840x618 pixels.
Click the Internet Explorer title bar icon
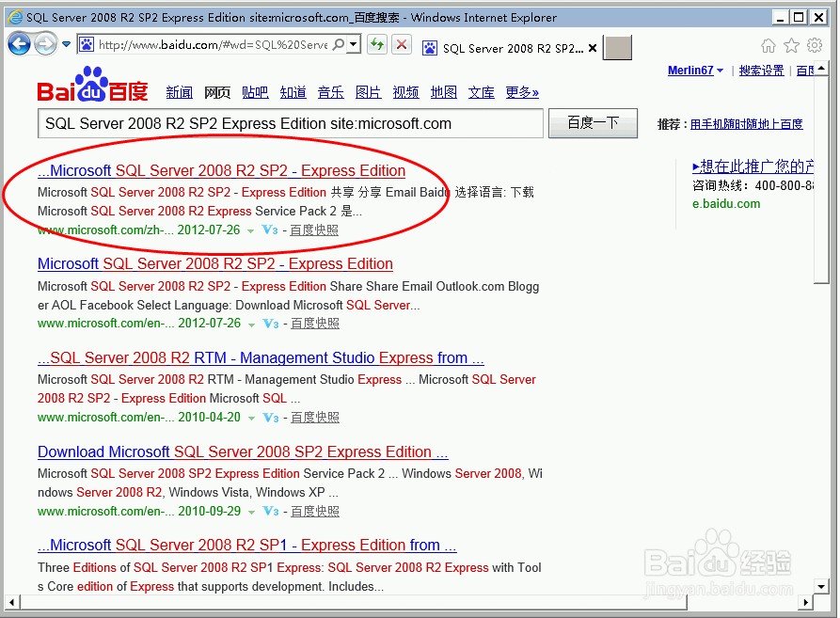tap(16, 17)
